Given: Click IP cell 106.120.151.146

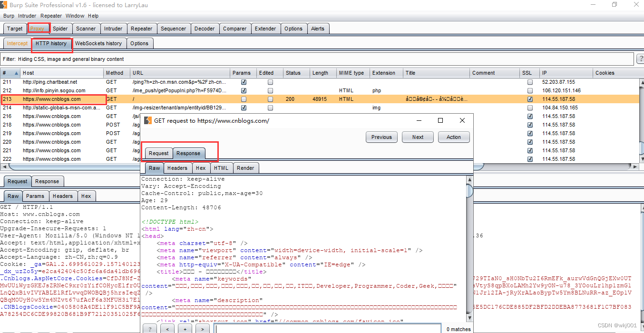Looking at the screenshot, I should 561,90.
